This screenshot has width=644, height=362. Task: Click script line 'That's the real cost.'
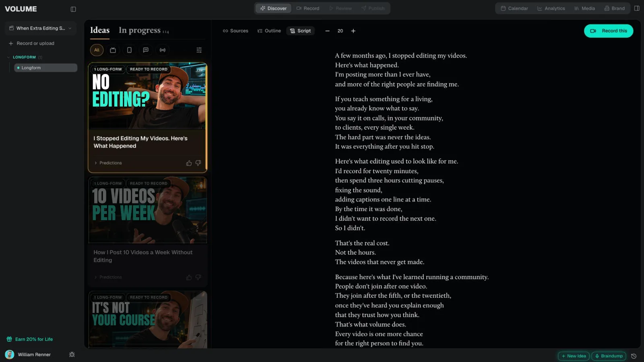[x=362, y=243]
